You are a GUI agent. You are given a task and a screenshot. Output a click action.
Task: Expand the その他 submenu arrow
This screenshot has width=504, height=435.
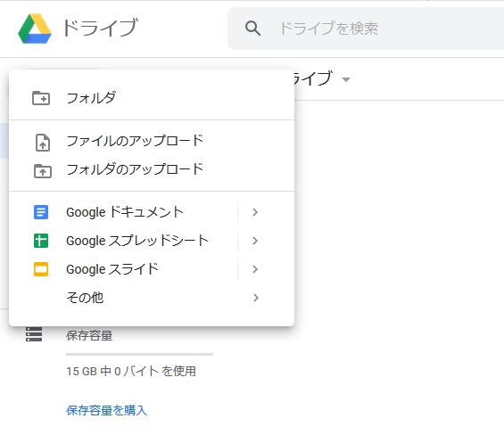pos(256,298)
